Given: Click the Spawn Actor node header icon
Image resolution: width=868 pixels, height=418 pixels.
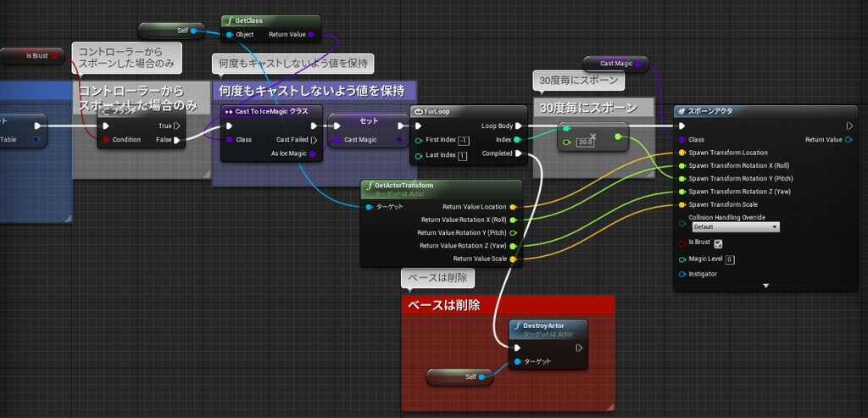Looking at the screenshot, I should 682,111.
